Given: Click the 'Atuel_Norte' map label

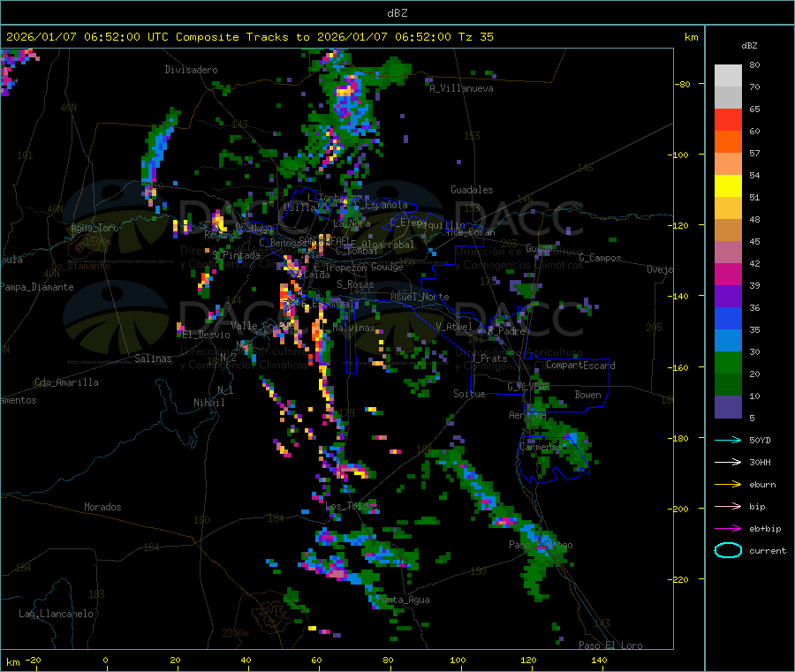Looking at the screenshot, I should (x=420, y=297).
